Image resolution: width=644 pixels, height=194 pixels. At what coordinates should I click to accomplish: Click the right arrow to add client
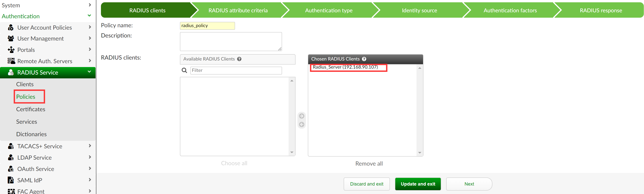pos(301,116)
